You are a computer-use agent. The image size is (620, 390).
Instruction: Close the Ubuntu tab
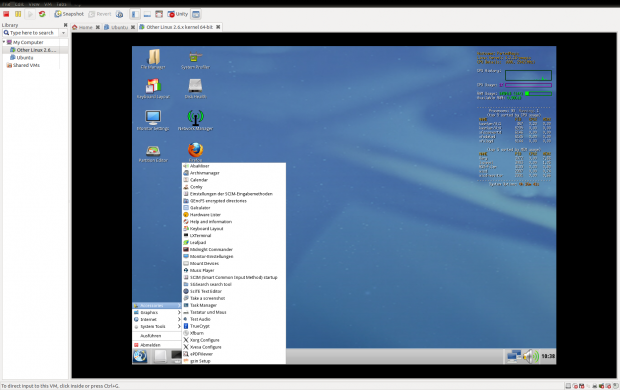coord(133,27)
